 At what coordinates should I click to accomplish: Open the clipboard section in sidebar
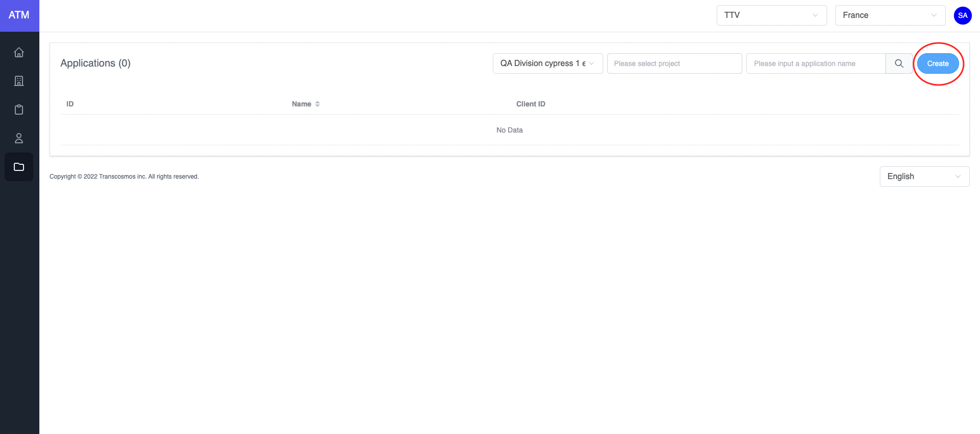pyautogui.click(x=19, y=110)
